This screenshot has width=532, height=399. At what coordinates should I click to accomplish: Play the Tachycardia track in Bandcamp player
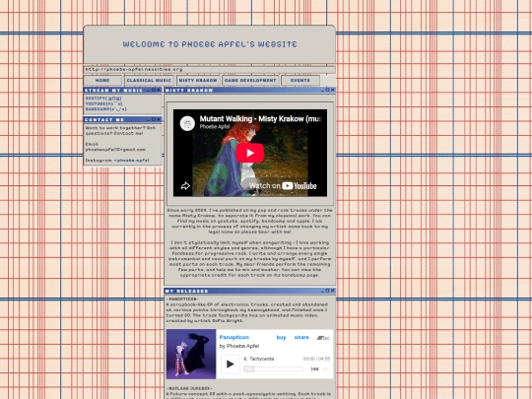coord(230,365)
